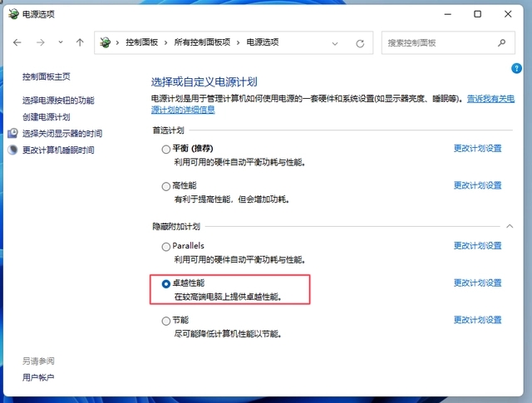The image size is (532, 403).
Task: Click the 另请参阅 label
Action: click(38, 361)
